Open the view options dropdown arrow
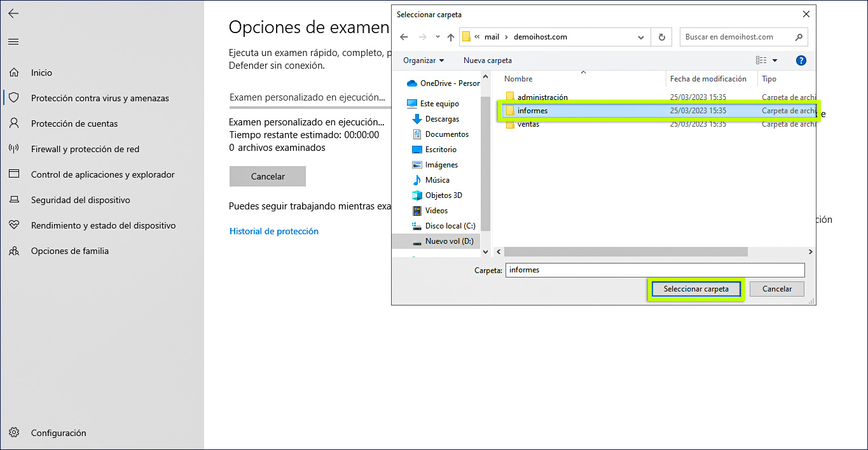This screenshot has height=450, width=868. pyautogui.click(x=775, y=60)
